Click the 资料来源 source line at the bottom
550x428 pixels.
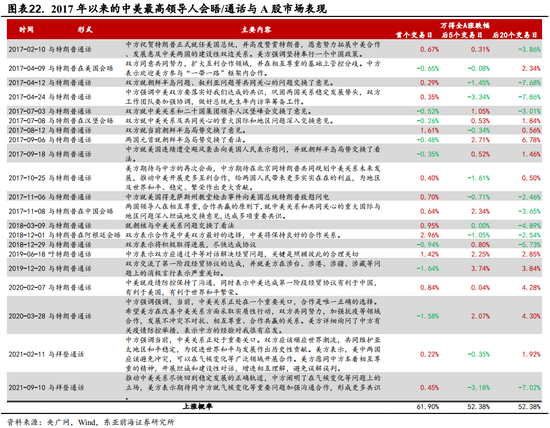point(91,422)
